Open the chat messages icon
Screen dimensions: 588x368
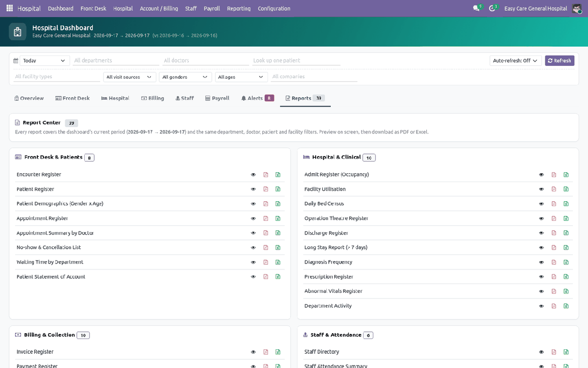(x=476, y=8)
